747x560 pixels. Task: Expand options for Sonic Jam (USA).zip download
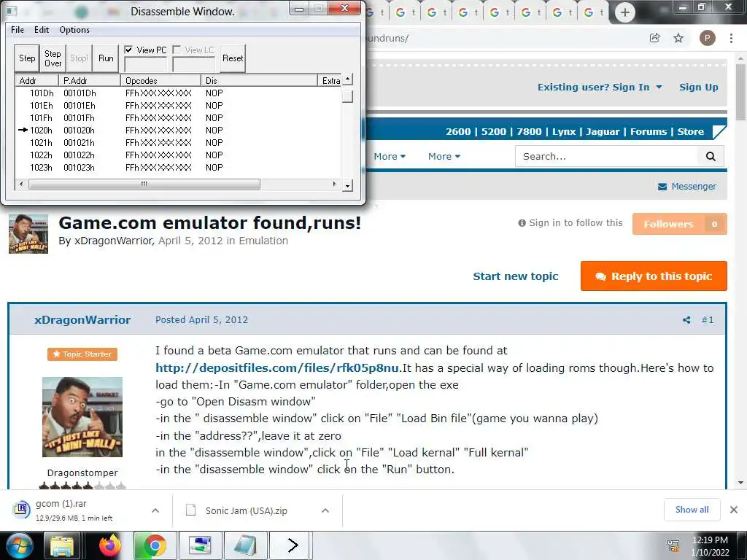click(325, 510)
